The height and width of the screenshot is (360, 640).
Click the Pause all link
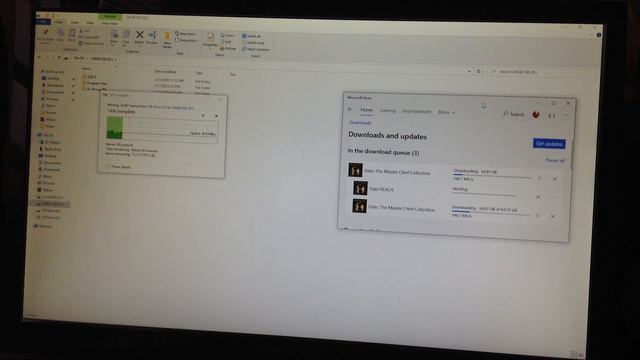pyautogui.click(x=555, y=160)
